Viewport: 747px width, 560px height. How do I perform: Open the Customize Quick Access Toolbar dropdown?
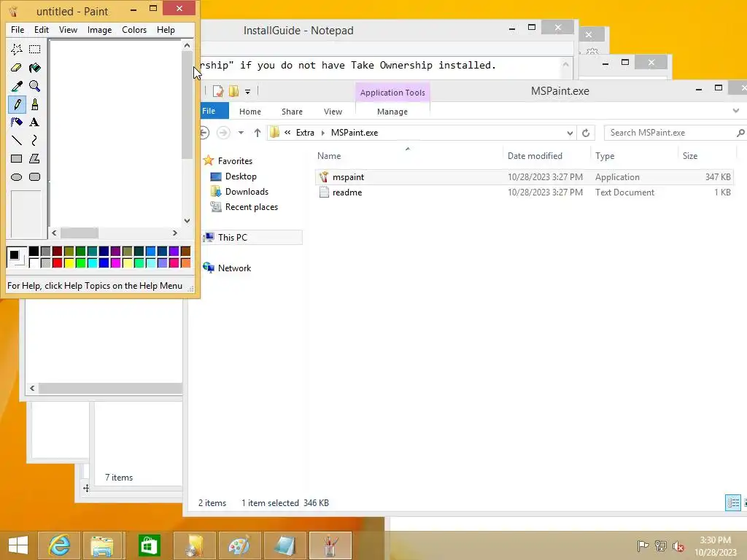(248, 91)
